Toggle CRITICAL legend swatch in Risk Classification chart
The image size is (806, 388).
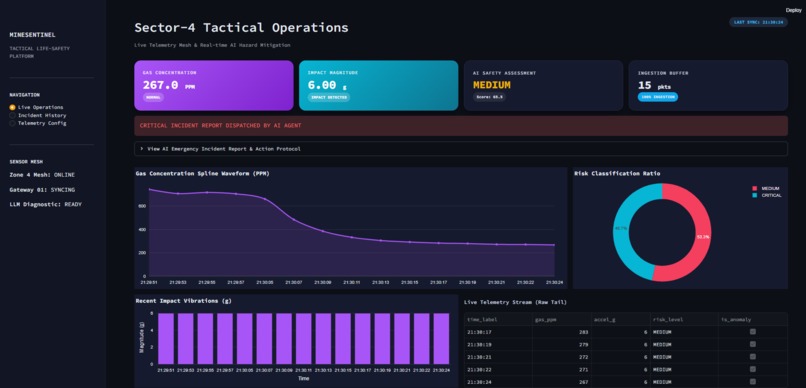pos(755,195)
